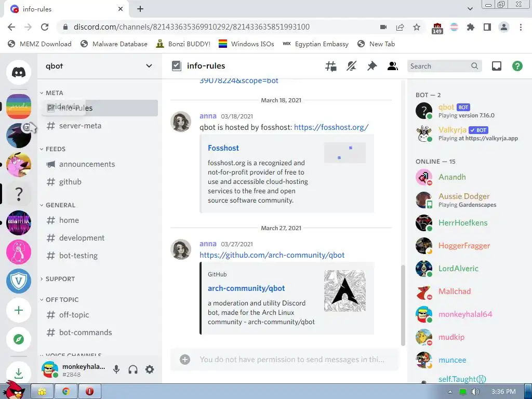
Task: Toggle notification settings bell icon
Action: point(351,66)
